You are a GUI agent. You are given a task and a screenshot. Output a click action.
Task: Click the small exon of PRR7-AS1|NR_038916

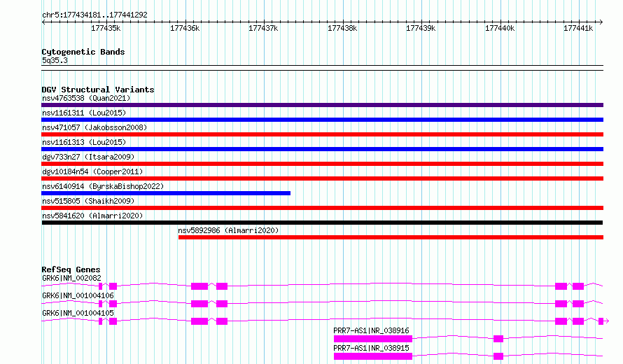click(498, 339)
